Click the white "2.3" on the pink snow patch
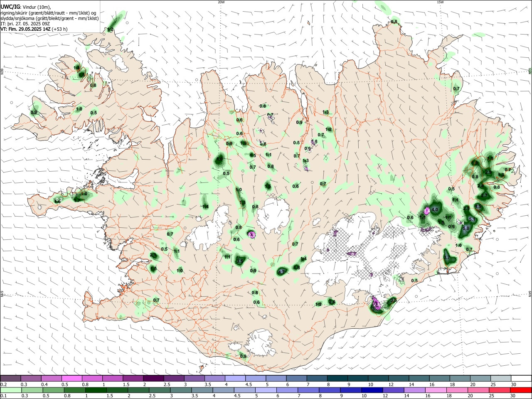The height and width of the screenshot is (399, 532). coord(251,235)
